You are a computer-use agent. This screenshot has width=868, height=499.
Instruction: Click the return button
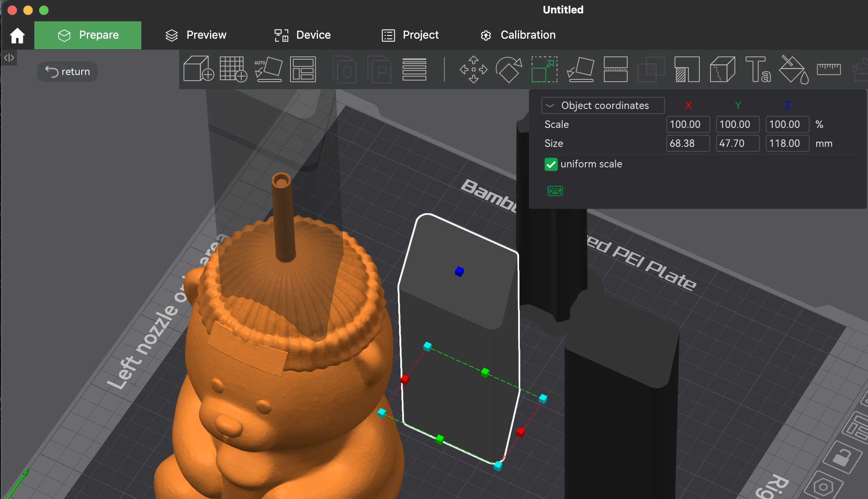67,71
